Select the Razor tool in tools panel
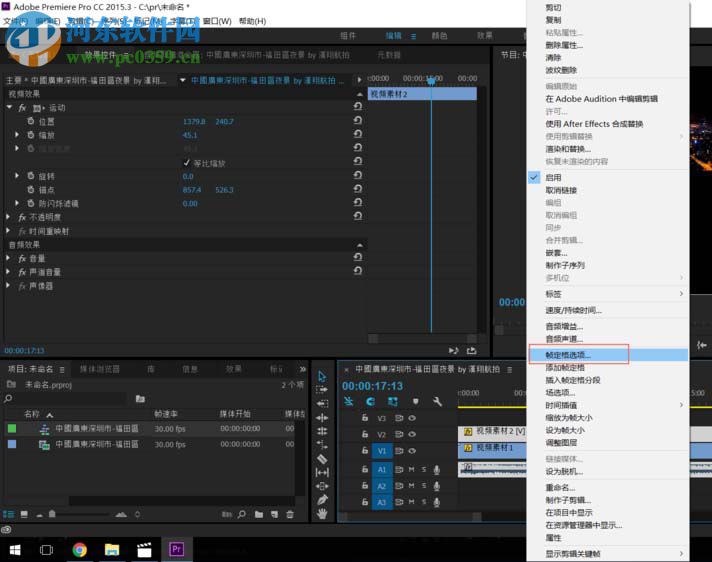 pos(322,459)
